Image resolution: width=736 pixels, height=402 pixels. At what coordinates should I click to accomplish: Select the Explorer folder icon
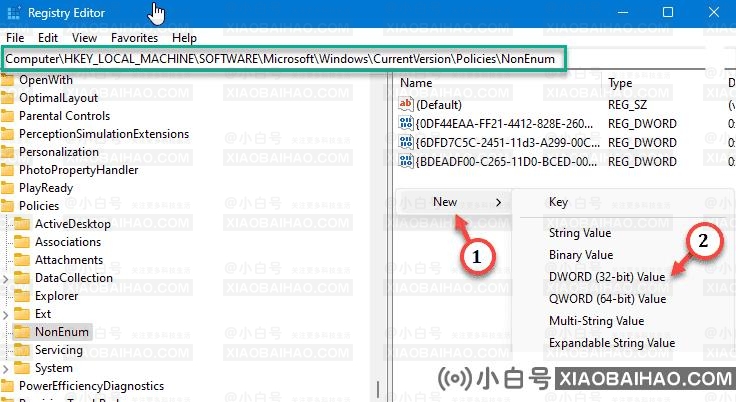[22, 295]
